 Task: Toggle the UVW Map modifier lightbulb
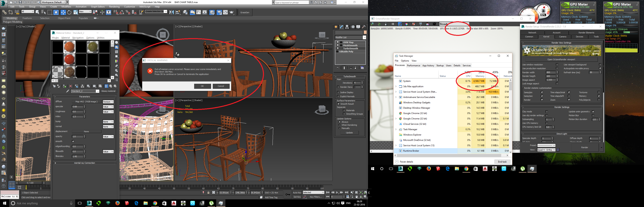tap(338, 42)
